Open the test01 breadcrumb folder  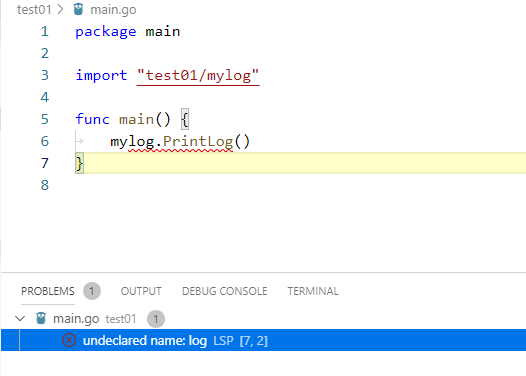pos(34,10)
